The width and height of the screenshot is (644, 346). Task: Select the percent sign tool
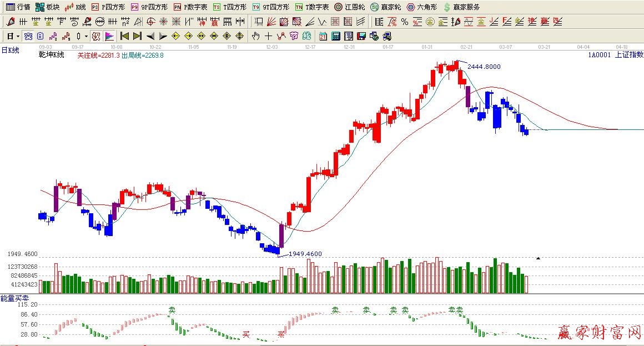[x=405, y=22]
